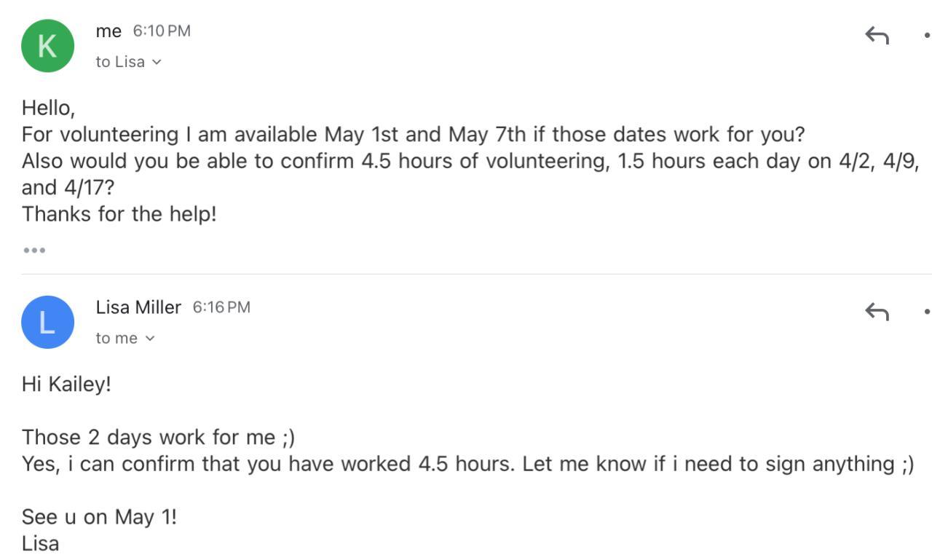The image size is (932, 560).
Task: Click the sender name "me"
Action: coord(108,31)
